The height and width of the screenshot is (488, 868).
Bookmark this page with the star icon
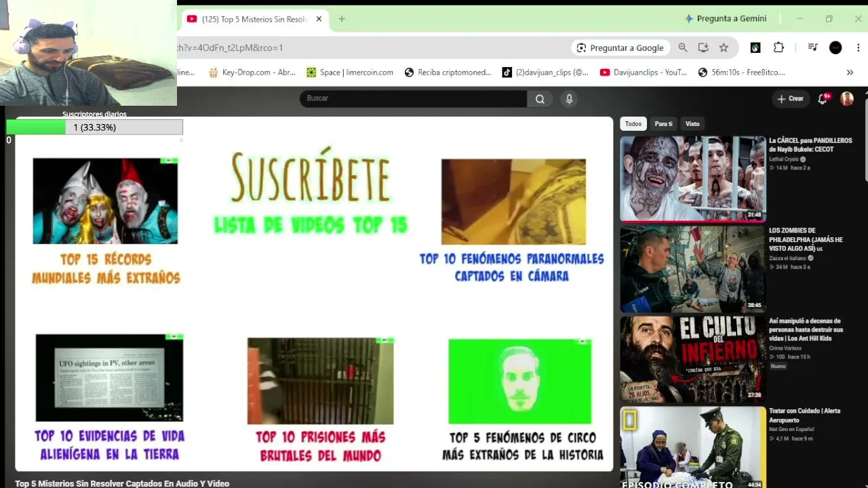point(724,47)
